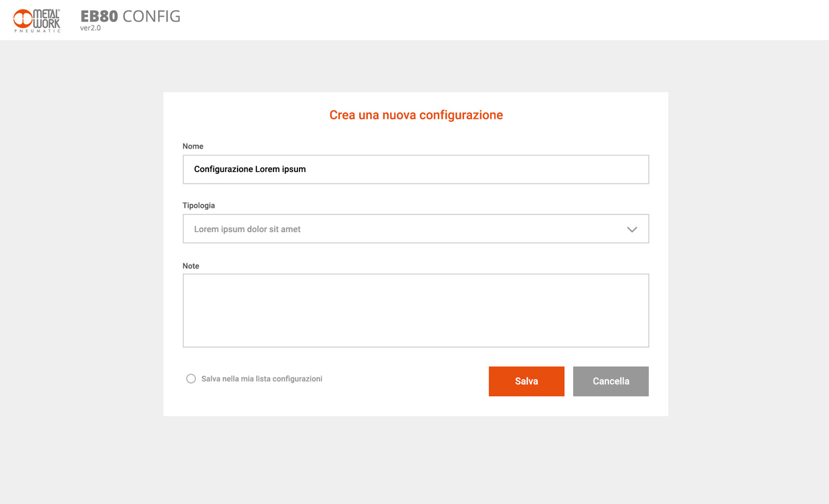Click the EB80 CONFIG app title
The image size is (829, 504).
(130, 16)
